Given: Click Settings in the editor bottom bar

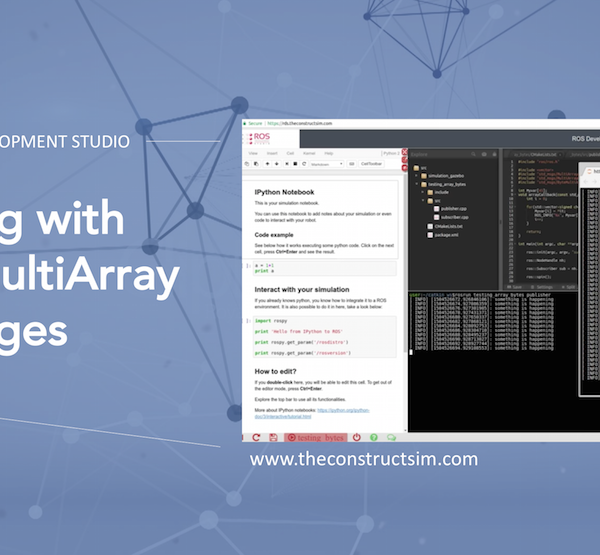Looking at the screenshot, I should pos(542,287).
